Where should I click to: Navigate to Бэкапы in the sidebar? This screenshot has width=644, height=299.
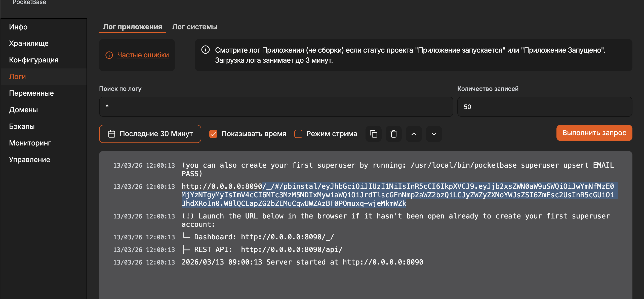click(22, 126)
